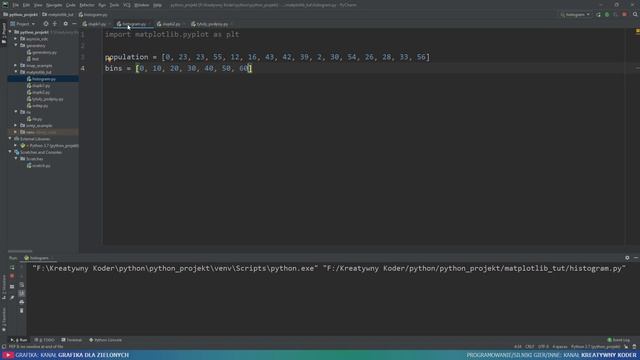Open the Code menu
The height and width of the screenshot is (360, 640).
(71, 5)
